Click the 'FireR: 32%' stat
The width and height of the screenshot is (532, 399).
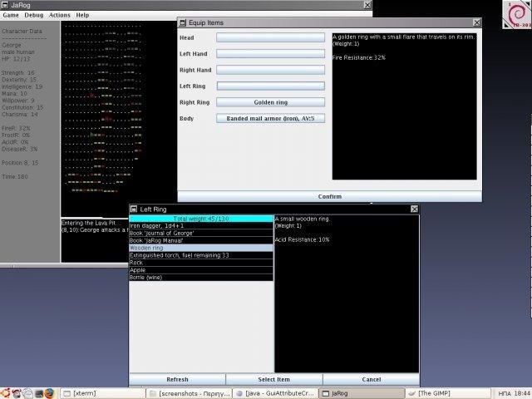pyautogui.click(x=16, y=128)
